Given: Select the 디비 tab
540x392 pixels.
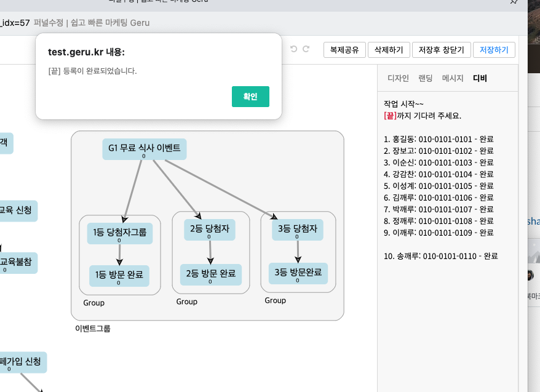Looking at the screenshot, I should [480, 78].
